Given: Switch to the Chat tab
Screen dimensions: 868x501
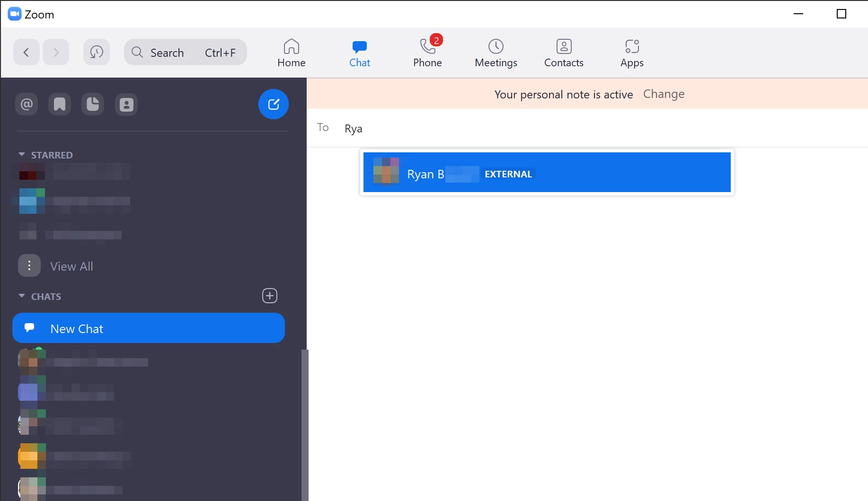Looking at the screenshot, I should pos(360,53).
